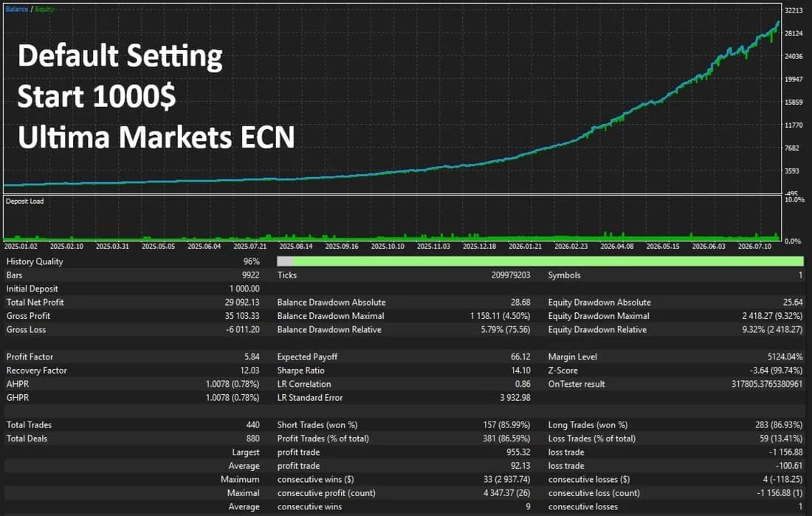Select the History Quality 96% value

pyautogui.click(x=251, y=261)
